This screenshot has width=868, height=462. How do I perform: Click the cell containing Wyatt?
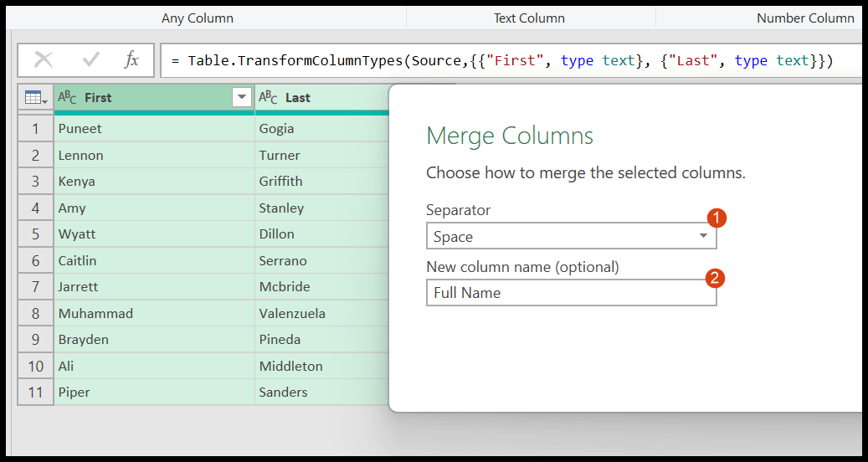coord(154,234)
